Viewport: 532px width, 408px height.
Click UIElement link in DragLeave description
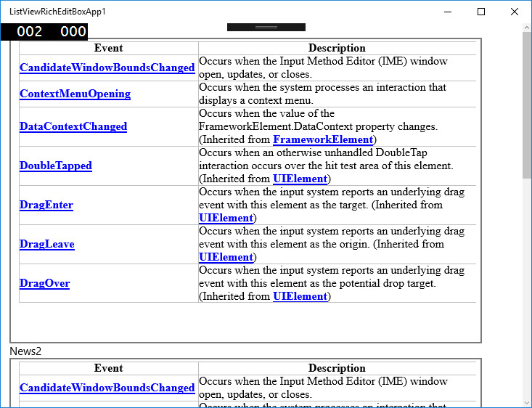(x=226, y=257)
